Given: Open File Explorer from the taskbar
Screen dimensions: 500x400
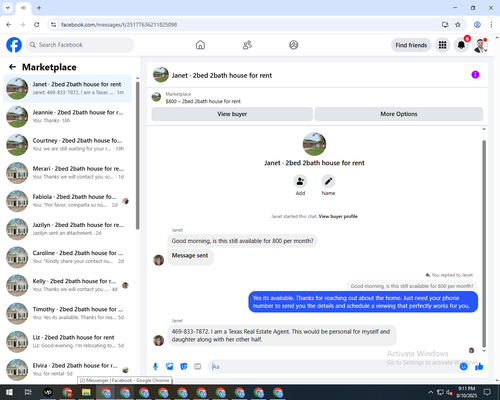Looking at the screenshot, I should pyautogui.click(x=86, y=392).
